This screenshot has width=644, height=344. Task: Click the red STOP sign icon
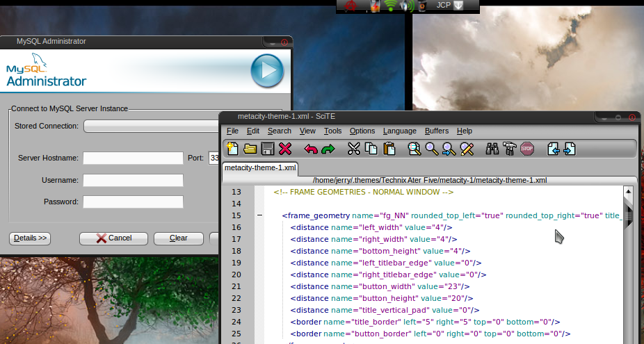pos(527,149)
